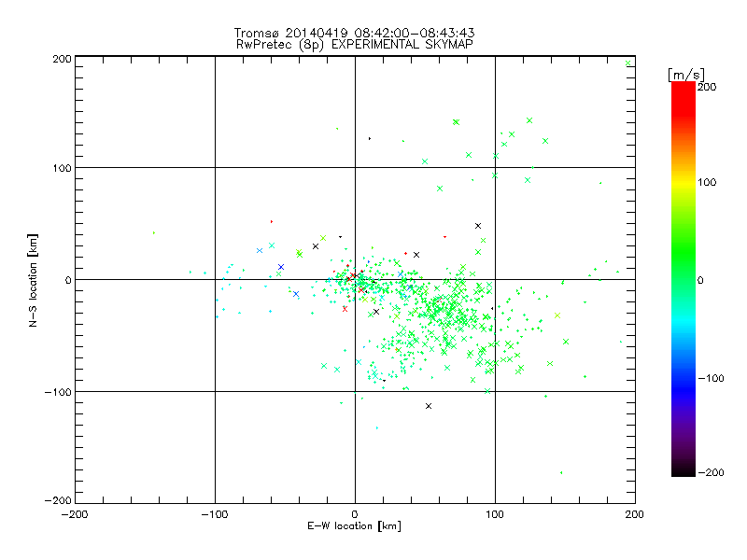This screenshot has height=560, width=747.
Task: Click the 200 tick label on the E-W axis
Action: click(635, 514)
